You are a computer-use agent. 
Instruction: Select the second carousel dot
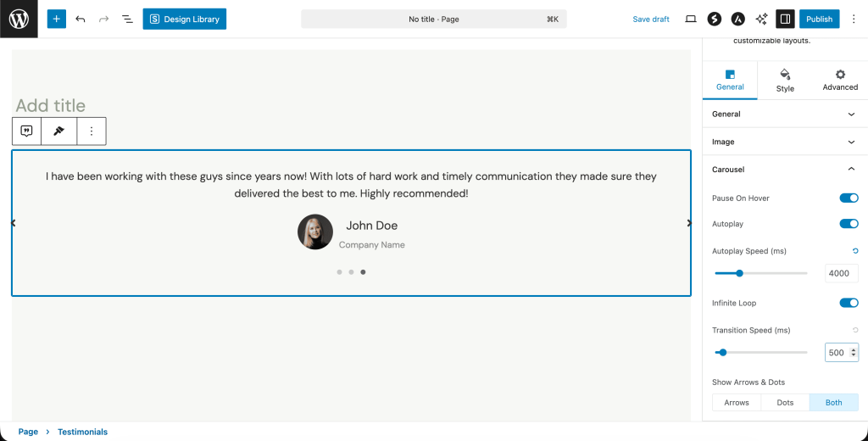(351, 272)
